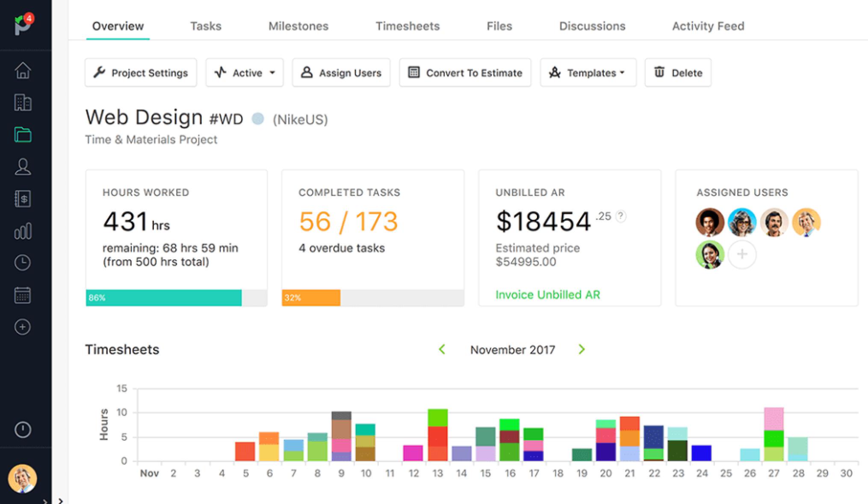
Task: Add assigned user with plus circle
Action: (742, 255)
